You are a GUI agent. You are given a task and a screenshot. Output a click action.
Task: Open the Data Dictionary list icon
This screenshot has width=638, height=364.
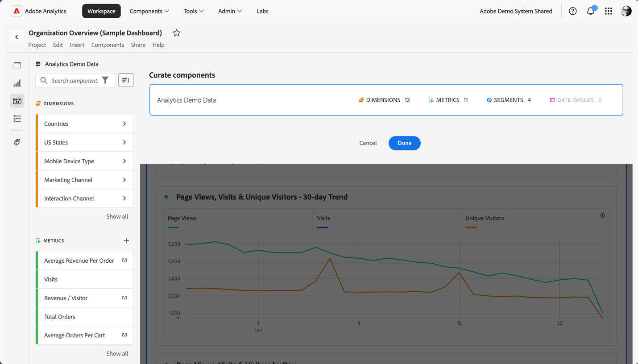point(17,119)
